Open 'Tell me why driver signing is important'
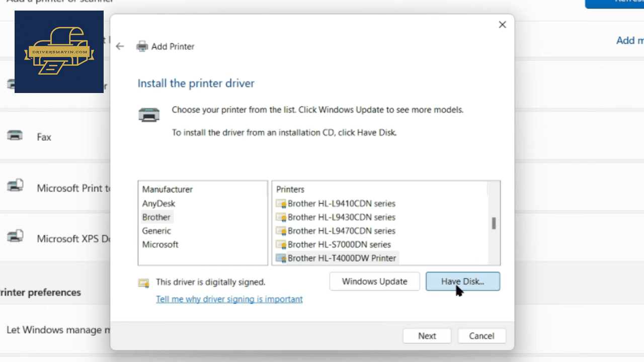This screenshot has height=362, width=644. pyautogui.click(x=229, y=299)
